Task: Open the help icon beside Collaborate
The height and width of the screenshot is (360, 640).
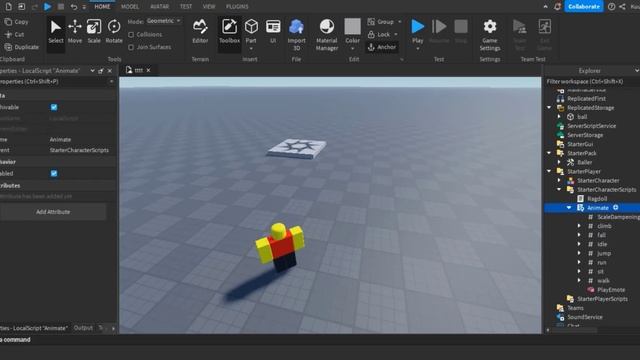Action: click(611, 7)
